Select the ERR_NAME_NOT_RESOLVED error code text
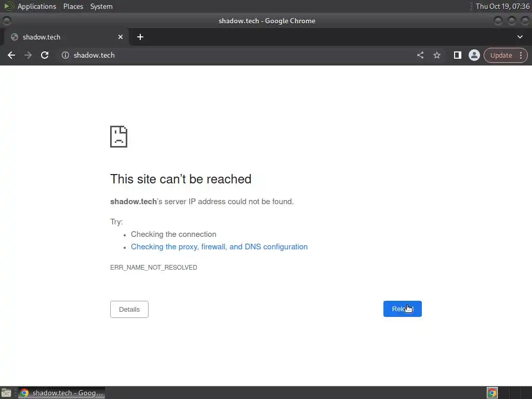532x399 pixels. tap(153, 268)
